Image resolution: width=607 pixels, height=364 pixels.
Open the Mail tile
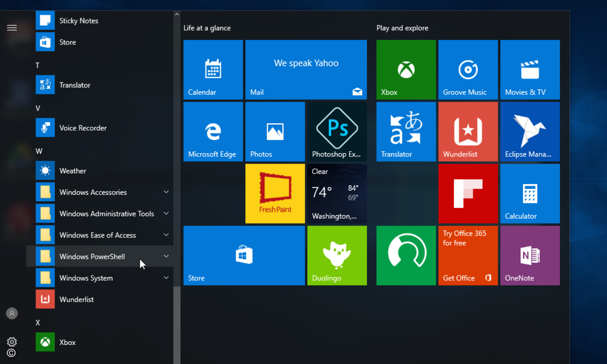click(x=306, y=70)
